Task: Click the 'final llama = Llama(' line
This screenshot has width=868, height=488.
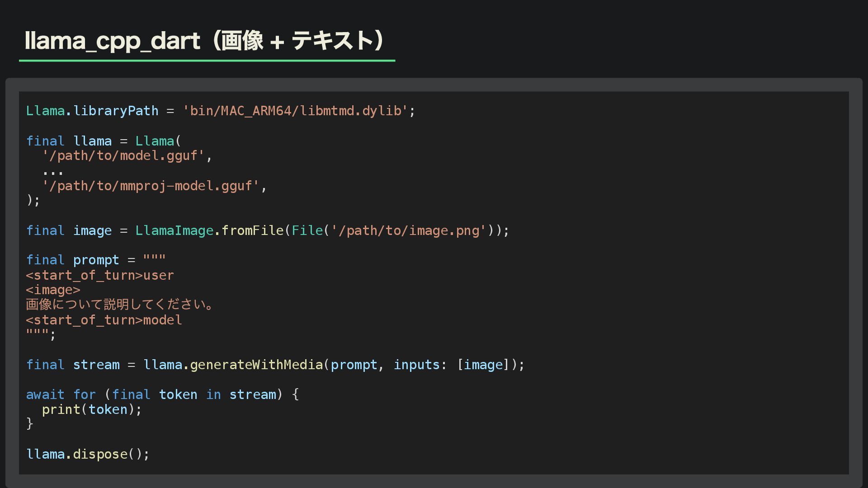Action: [x=103, y=141]
